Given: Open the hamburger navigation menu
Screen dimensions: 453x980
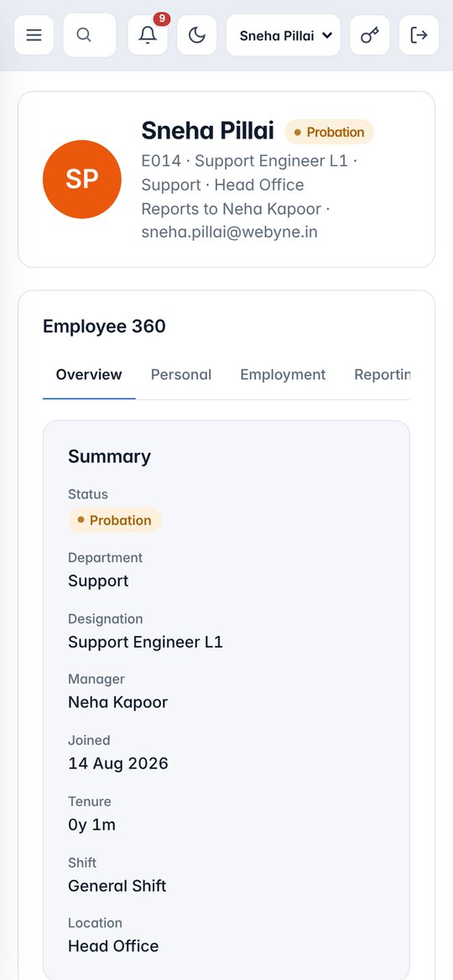Looking at the screenshot, I should (34, 35).
